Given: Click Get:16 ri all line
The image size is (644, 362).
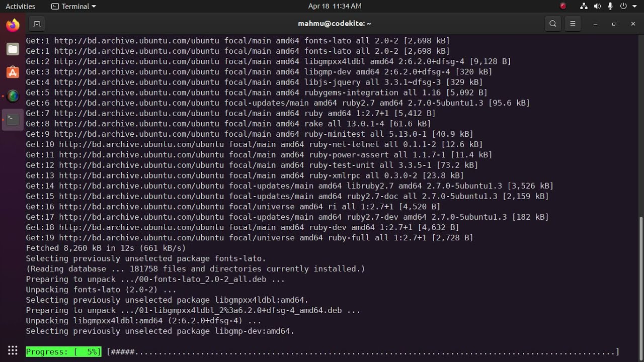Looking at the screenshot, I should pos(233,207).
